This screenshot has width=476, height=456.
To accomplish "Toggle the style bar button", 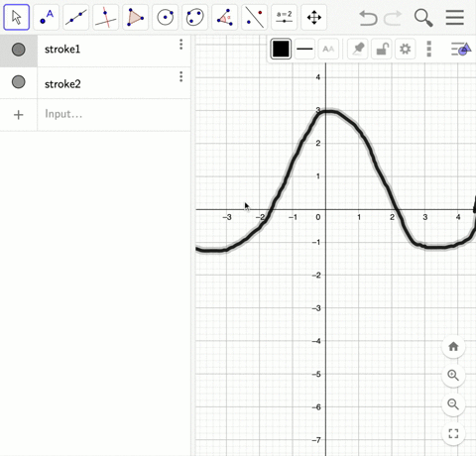I will pos(461,49).
